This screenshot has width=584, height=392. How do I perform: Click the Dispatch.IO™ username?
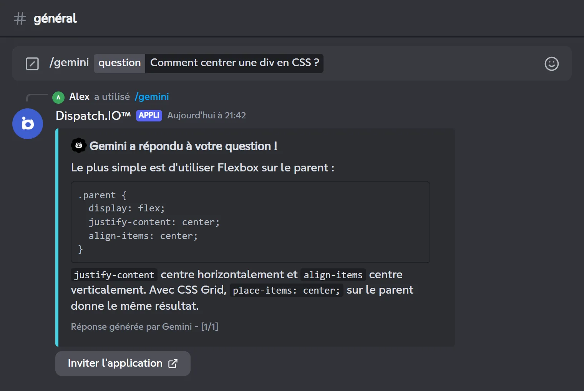[x=93, y=116]
